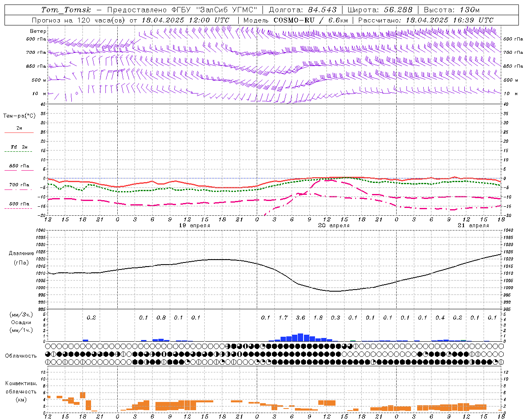
Task: Select the Высота: 130м header entry
Action: [x=452, y=10]
